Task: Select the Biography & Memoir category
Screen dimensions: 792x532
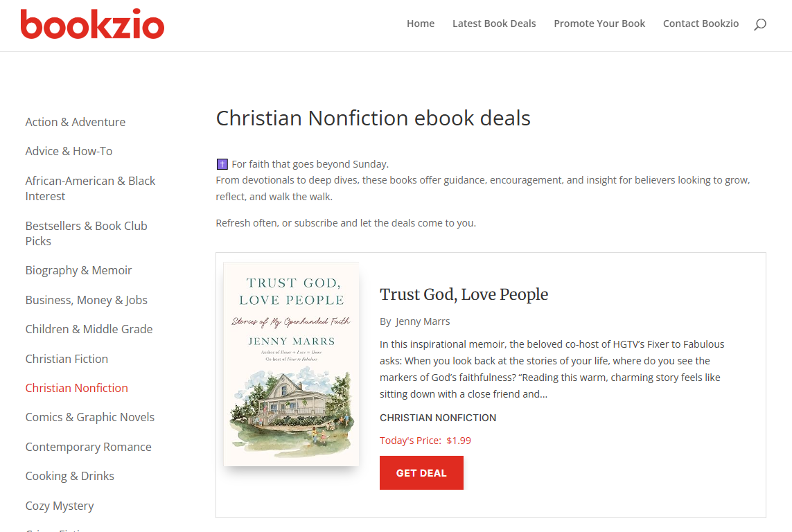Action: pos(78,270)
